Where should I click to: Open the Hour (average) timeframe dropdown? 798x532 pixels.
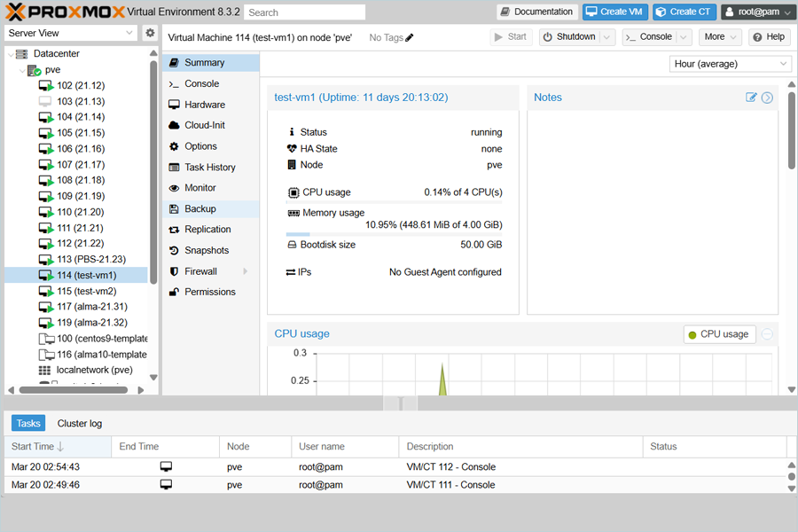point(731,64)
